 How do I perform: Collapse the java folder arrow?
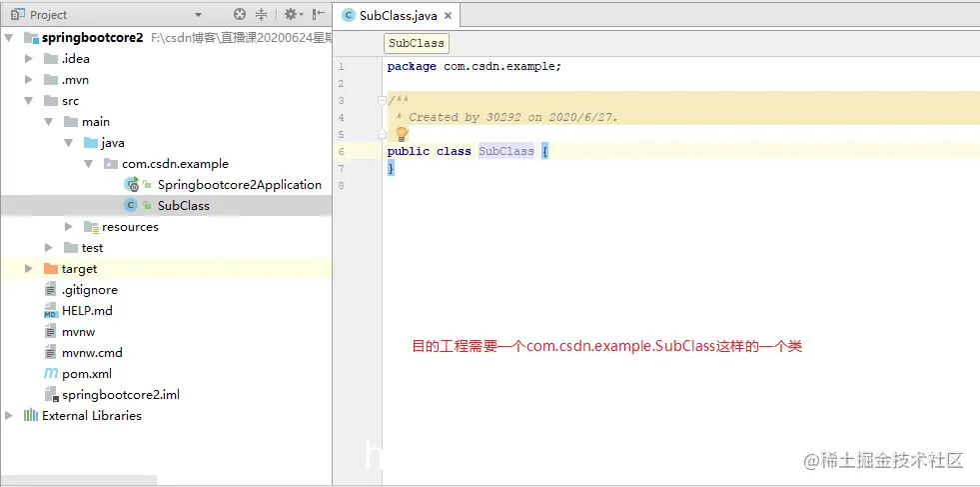point(69,143)
